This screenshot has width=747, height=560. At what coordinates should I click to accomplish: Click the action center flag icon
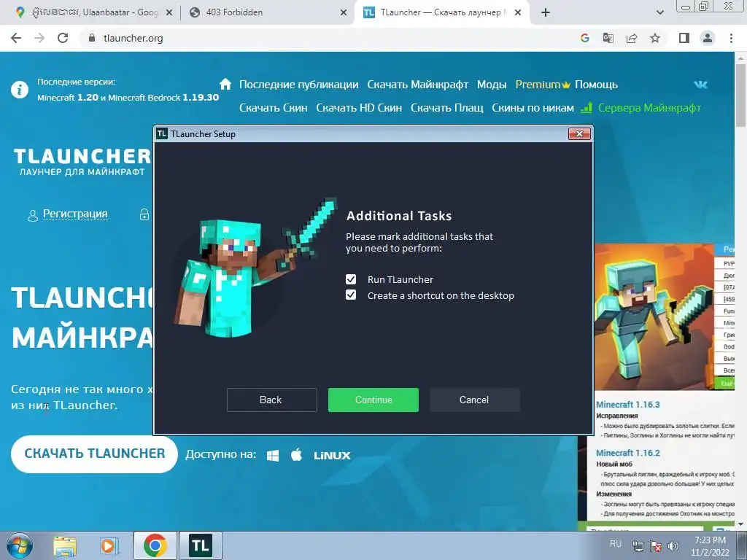tap(656, 546)
